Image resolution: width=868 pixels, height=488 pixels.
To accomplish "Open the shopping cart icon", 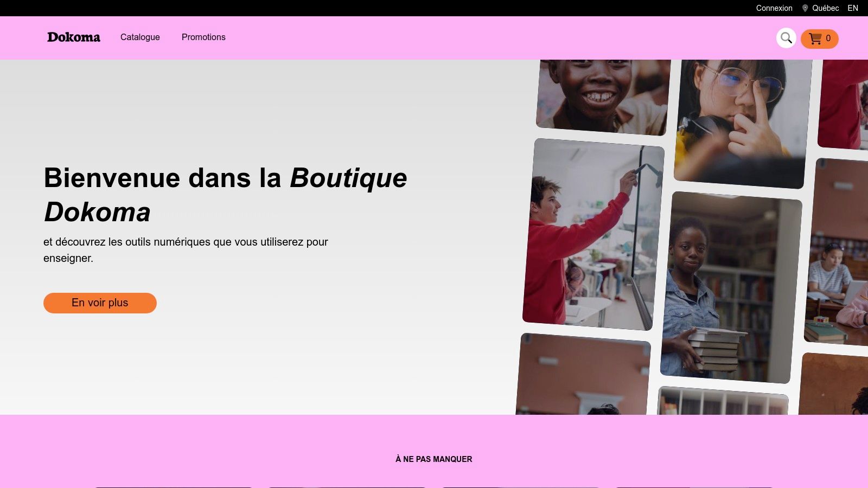I will click(x=815, y=38).
